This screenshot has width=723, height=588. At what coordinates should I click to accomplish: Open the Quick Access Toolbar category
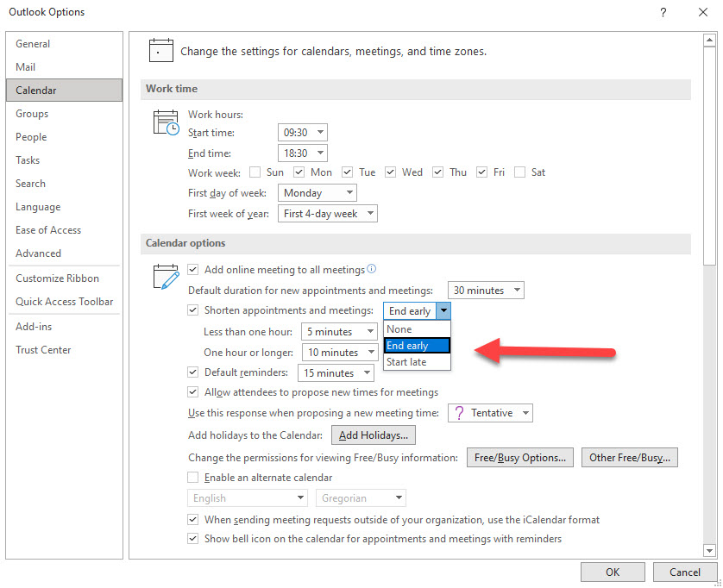(x=64, y=302)
